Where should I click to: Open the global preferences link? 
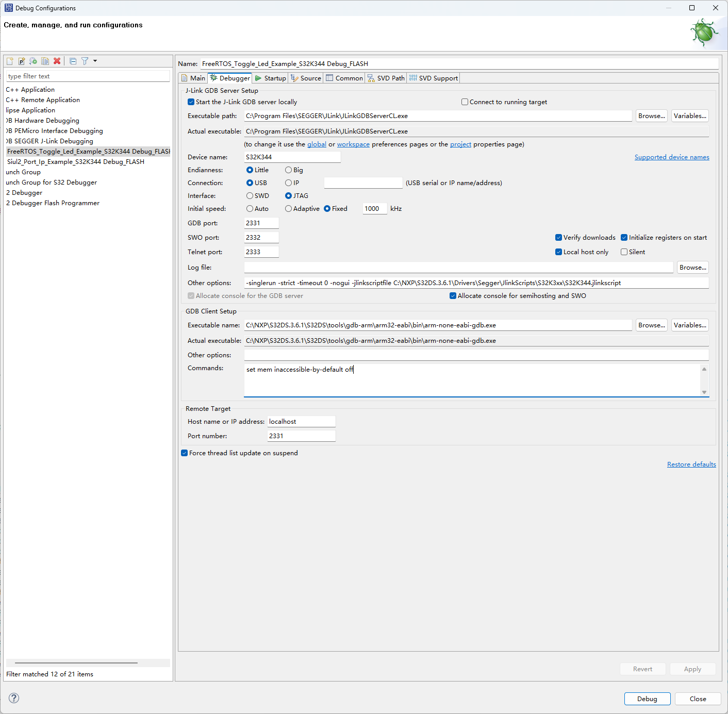click(x=317, y=144)
